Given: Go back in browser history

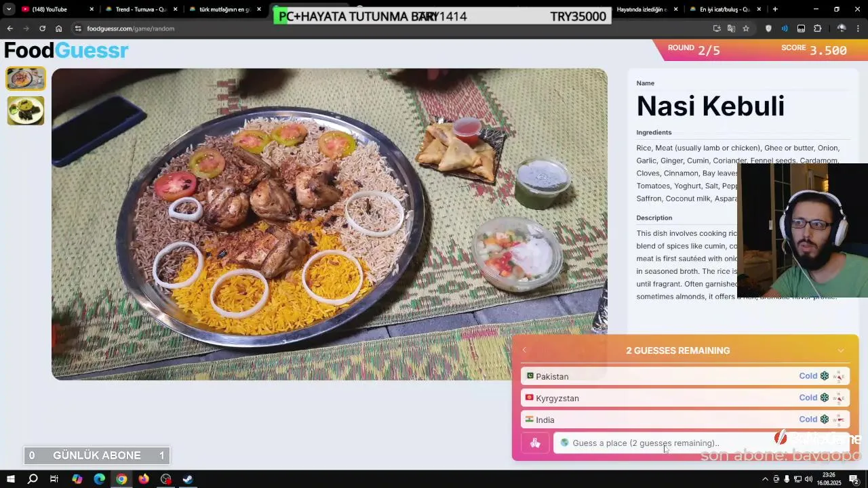Looking at the screenshot, I should (x=9, y=28).
